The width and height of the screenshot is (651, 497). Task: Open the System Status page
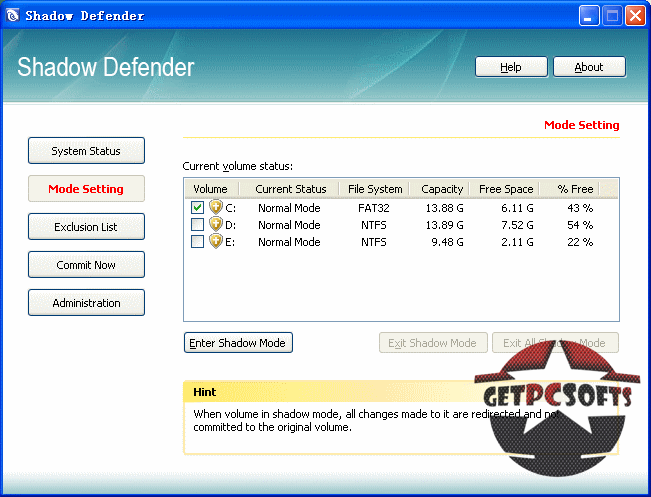pyautogui.click(x=86, y=151)
